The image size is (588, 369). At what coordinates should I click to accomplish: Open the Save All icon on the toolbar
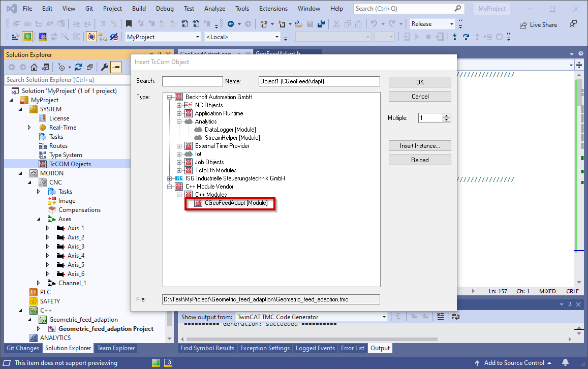coord(321,23)
